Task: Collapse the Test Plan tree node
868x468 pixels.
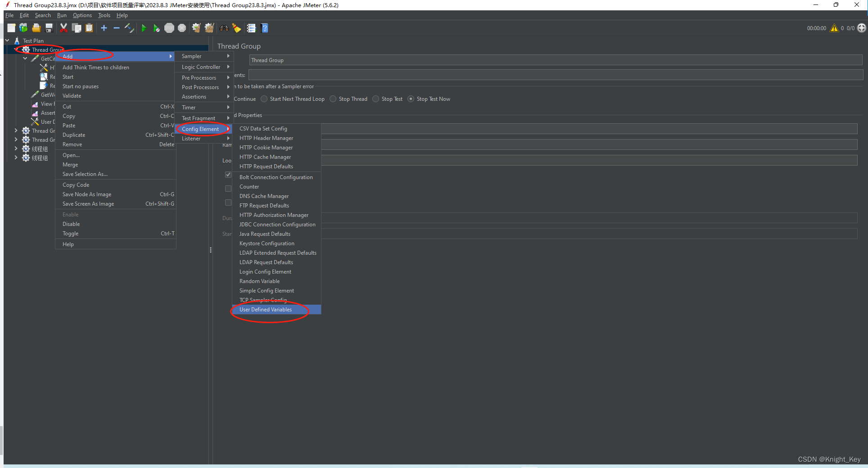Action: pyautogui.click(x=7, y=40)
